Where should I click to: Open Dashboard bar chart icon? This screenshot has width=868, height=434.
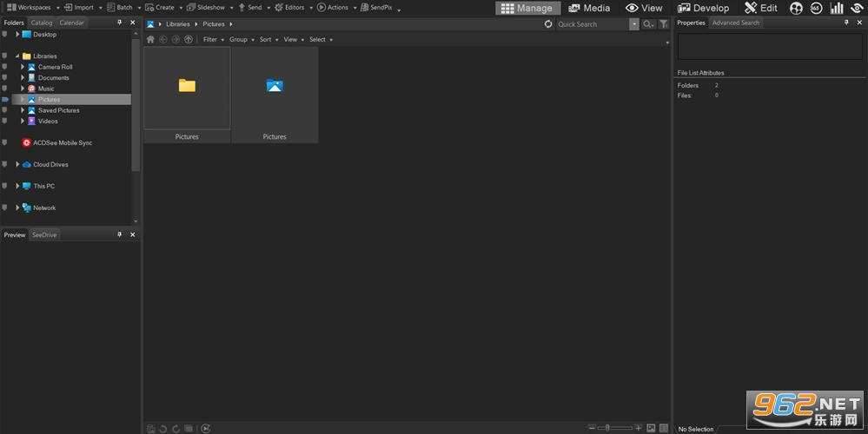[837, 9]
